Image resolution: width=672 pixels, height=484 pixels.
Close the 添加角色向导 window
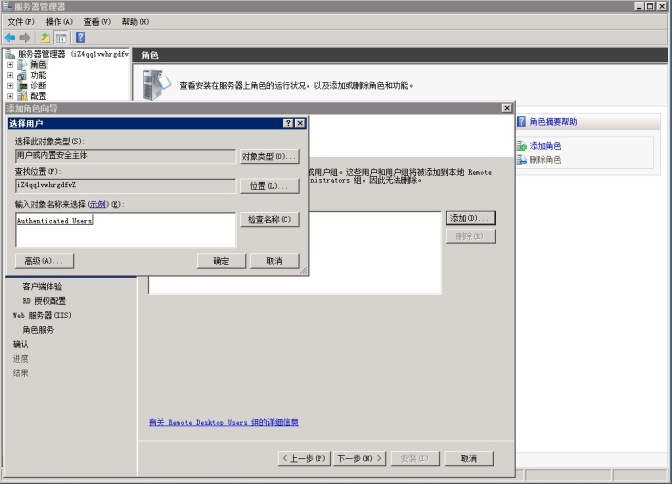pos(507,108)
